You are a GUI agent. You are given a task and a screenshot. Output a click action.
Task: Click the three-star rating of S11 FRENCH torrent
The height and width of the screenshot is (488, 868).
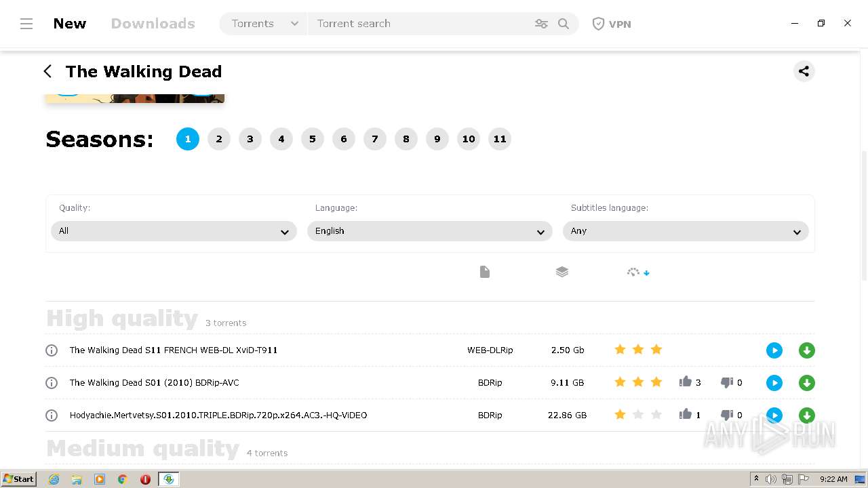click(638, 350)
